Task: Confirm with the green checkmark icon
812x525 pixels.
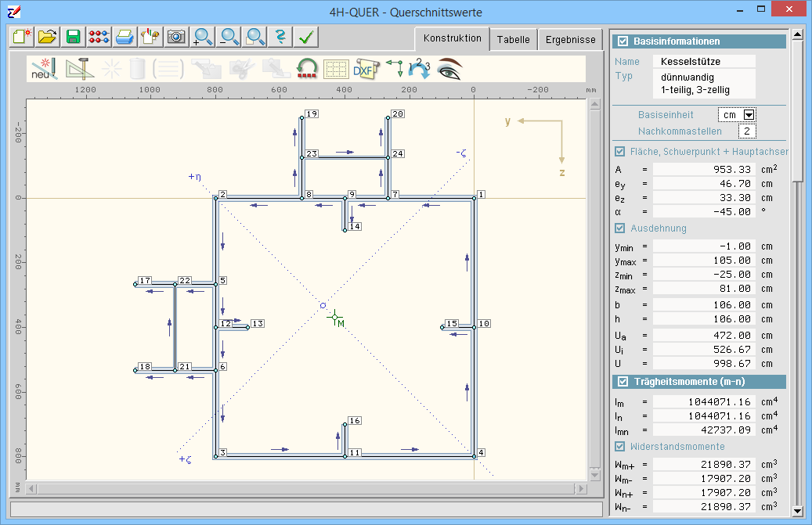Action: [307, 36]
